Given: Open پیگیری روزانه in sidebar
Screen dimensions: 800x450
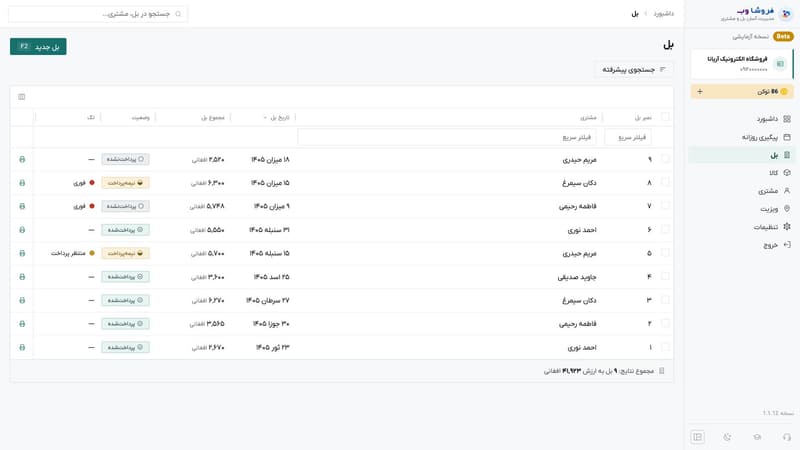Looking at the screenshot, I should tap(741, 137).
